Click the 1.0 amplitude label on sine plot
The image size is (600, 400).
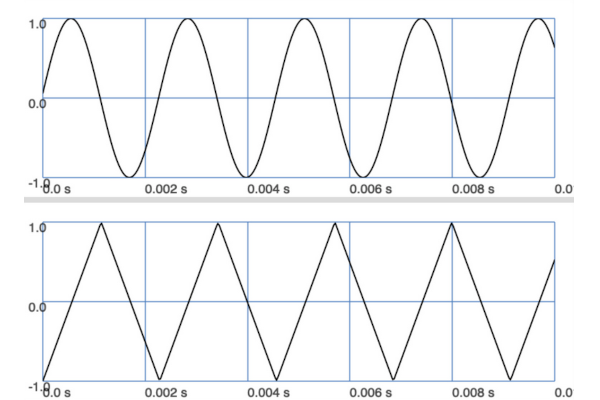click(36, 23)
